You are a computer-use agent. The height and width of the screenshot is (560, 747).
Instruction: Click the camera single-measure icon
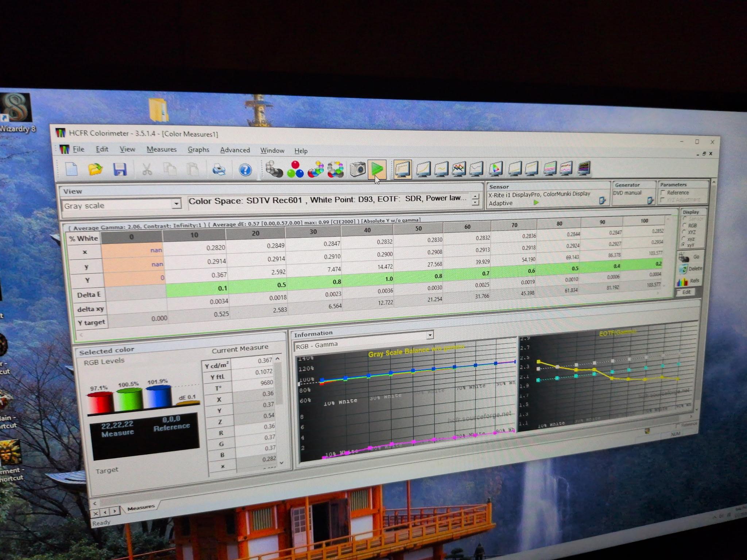point(357,170)
